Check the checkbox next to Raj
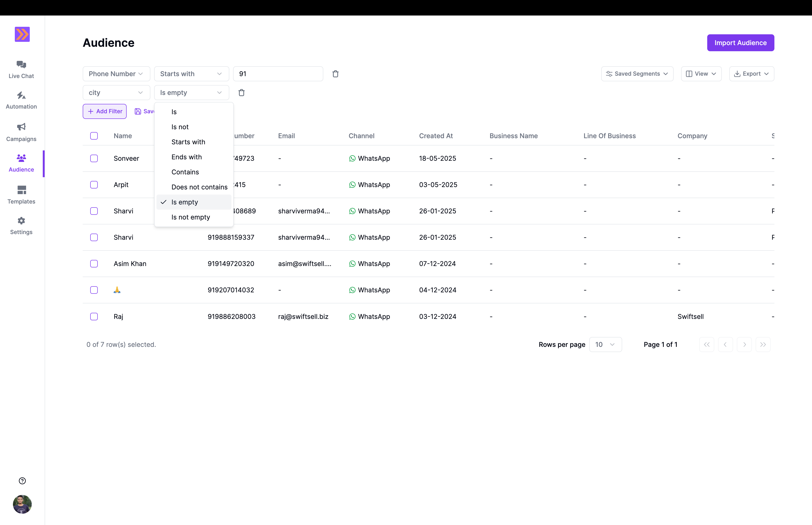The width and height of the screenshot is (812, 525). [94, 316]
